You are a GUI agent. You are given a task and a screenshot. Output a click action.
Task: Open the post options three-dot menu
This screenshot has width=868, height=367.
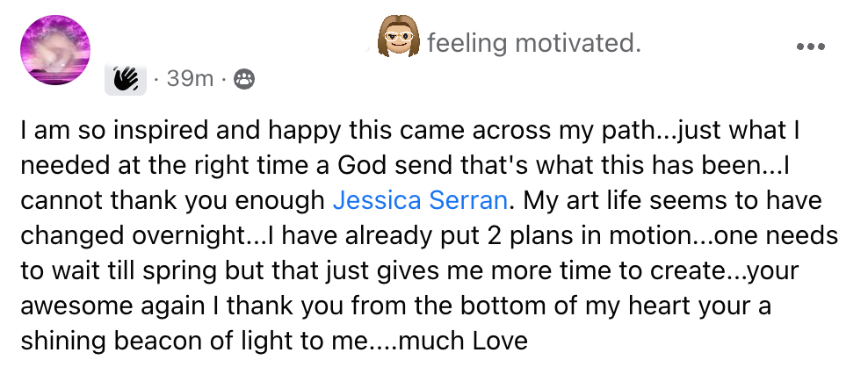[x=810, y=46]
